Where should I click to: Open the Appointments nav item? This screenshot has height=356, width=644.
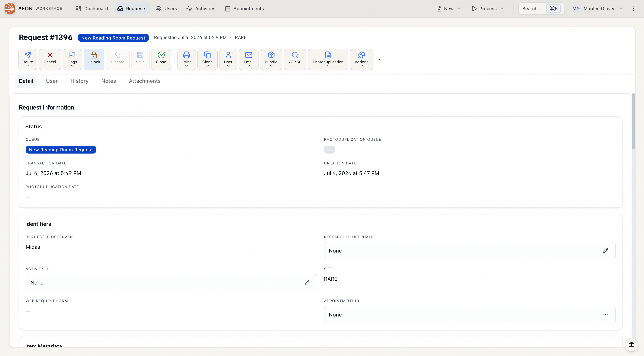pos(244,8)
